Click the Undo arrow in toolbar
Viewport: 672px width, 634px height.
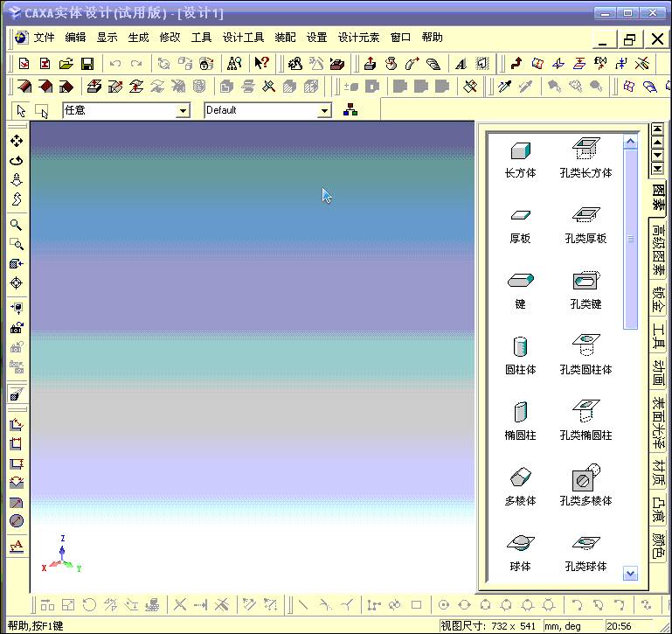(x=114, y=64)
